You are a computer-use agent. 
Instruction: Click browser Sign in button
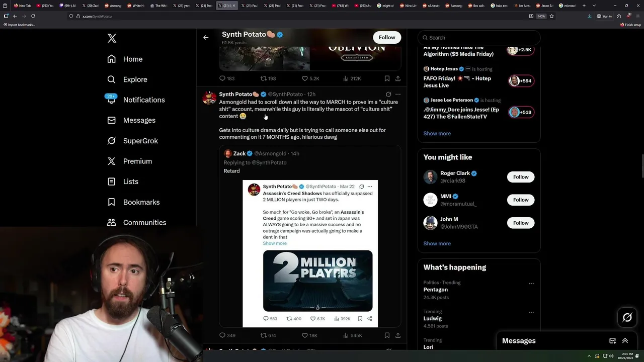[604, 16]
